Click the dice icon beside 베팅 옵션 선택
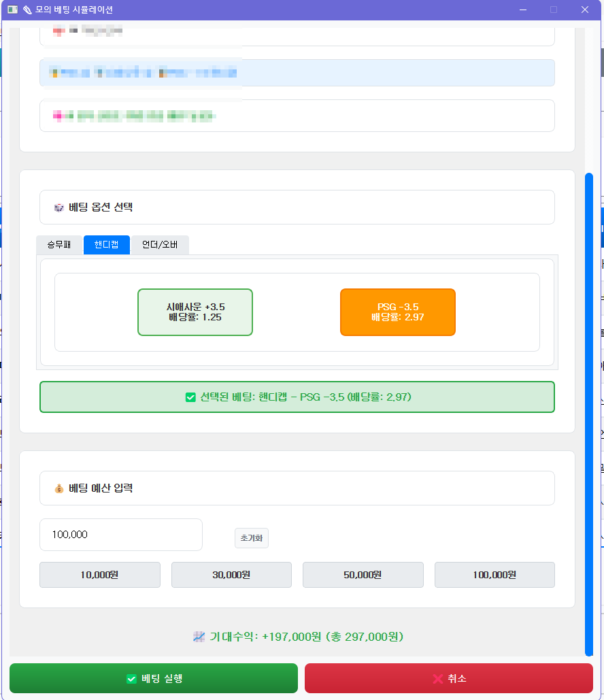The height and width of the screenshot is (700, 604). click(58, 207)
